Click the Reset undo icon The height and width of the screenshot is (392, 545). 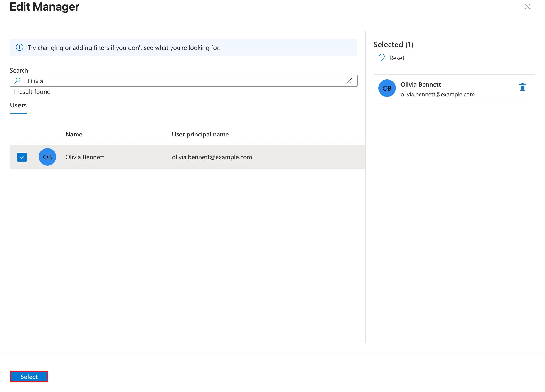click(x=381, y=58)
